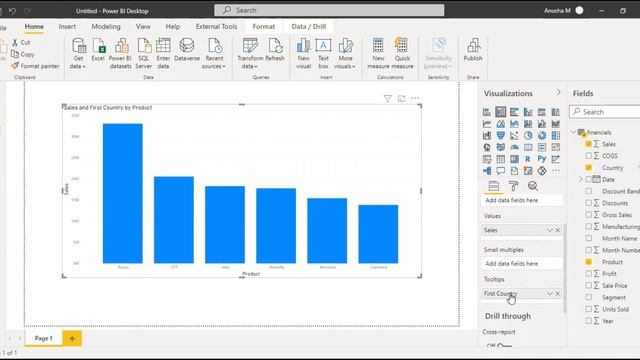Switch to the View ribbon tab

coord(143,27)
